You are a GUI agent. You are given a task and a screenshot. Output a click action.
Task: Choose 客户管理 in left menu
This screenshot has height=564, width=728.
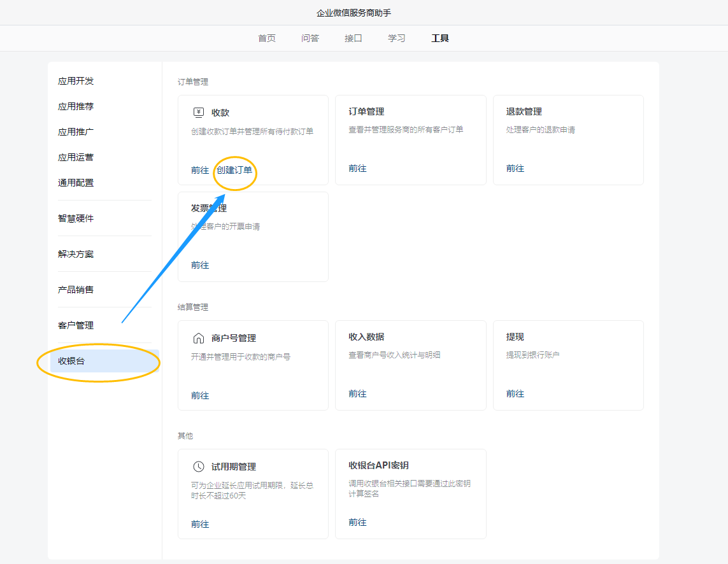click(x=76, y=325)
